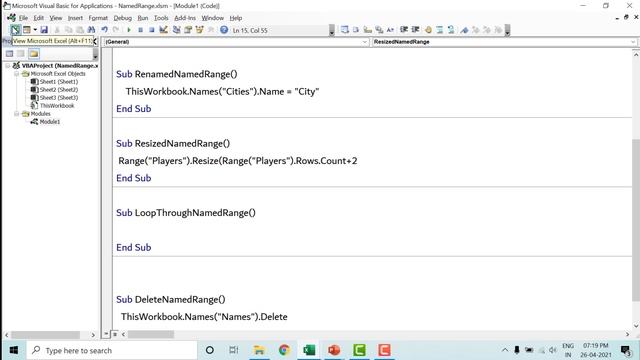Click the Break (pause) toolbar icon
Screen dimensions: 640x360
140,30
